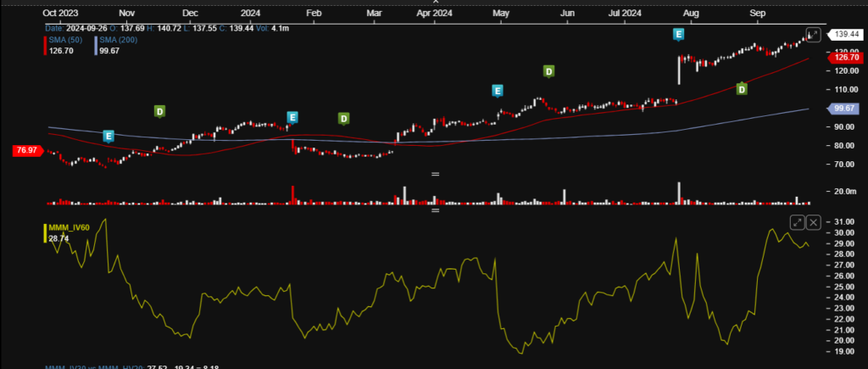
Task: Open the August dividend D marker
Action: [x=742, y=89]
